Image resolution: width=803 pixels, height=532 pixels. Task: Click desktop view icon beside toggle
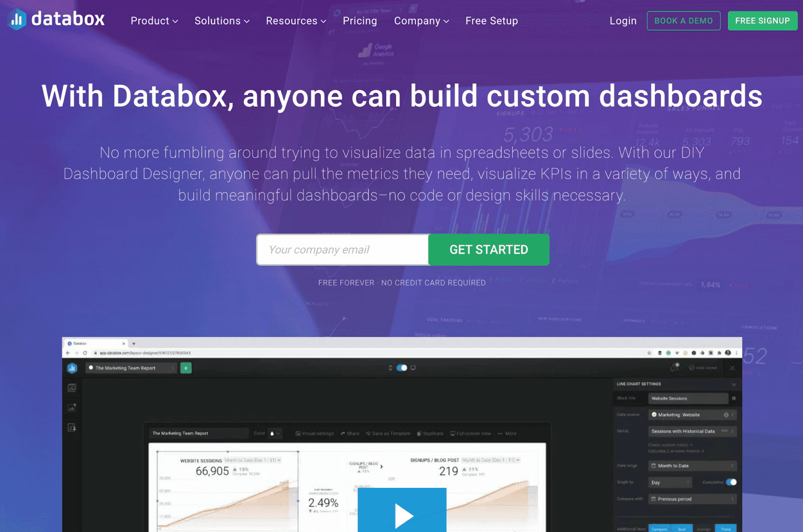pyautogui.click(x=413, y=368)
